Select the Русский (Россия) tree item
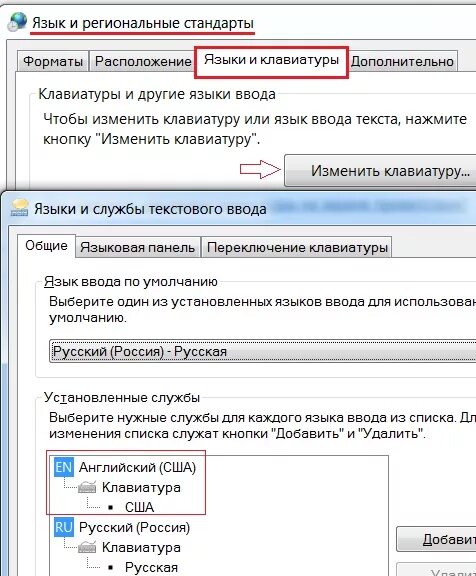This screenshot has width=476, height=576. click(134, 528)
